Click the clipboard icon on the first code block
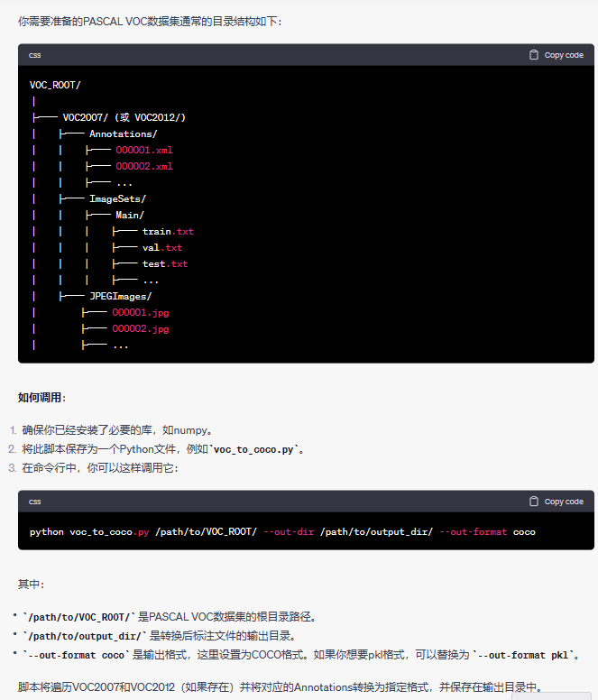The height and width of the screenshot is (700, 598). click(x=533, y=55)
